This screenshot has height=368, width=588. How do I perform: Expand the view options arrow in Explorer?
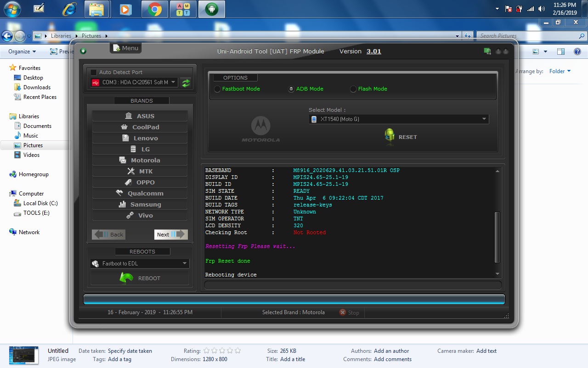545,52
